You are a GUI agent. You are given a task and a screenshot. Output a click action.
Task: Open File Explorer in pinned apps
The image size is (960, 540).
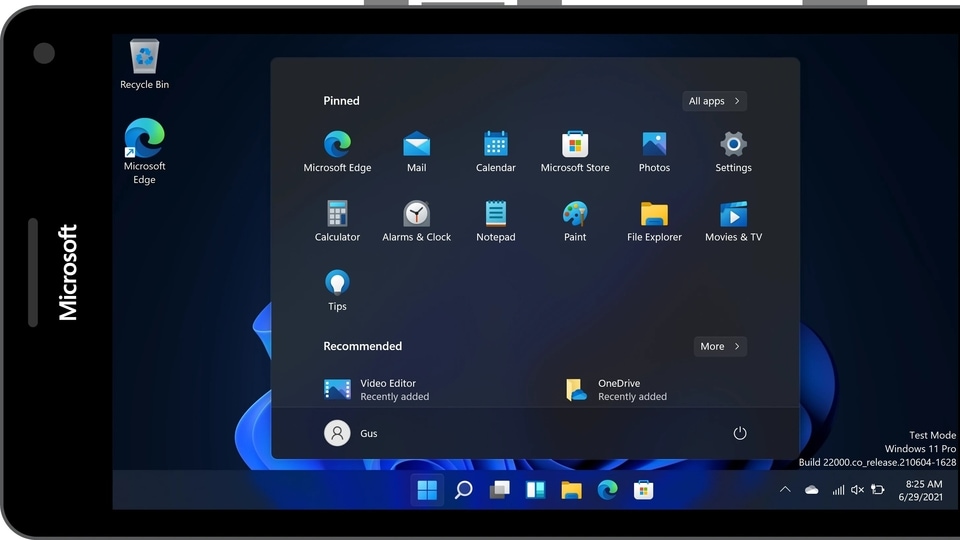(x=654, y=221)
